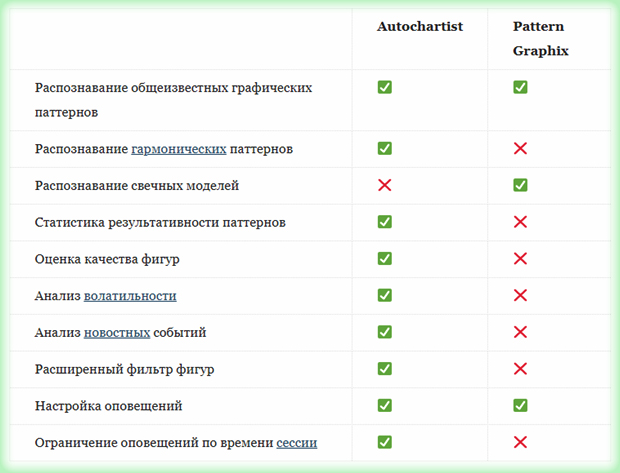Click Autochartist check for session time alert limit
The image size is (620, 473).
[384, 442]
